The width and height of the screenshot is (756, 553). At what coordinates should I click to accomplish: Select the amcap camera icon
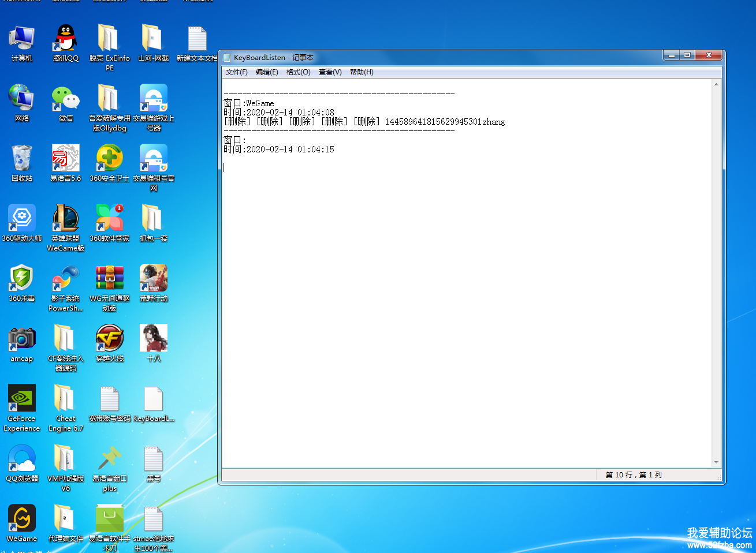pos(22,339)
